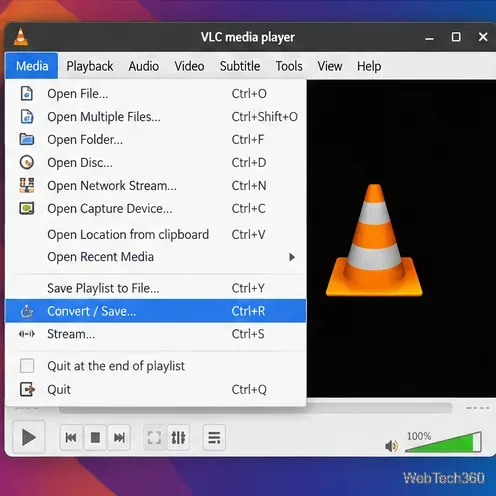Mute audio with the speaker icon
496x496 pixels.
[391, 446]
